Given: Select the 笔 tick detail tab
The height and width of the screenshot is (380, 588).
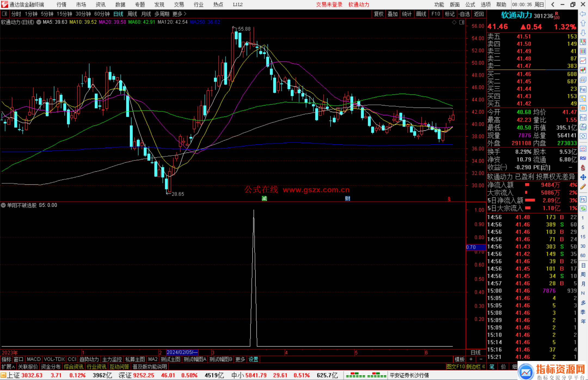Looking at the screenshot, I should coord(492,367).
